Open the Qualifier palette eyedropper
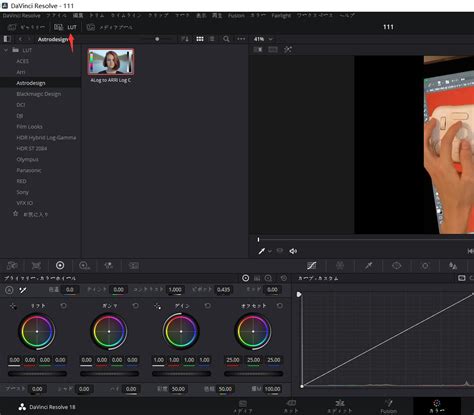The width and height of the screenshot is (474, 415). point(368,265)
